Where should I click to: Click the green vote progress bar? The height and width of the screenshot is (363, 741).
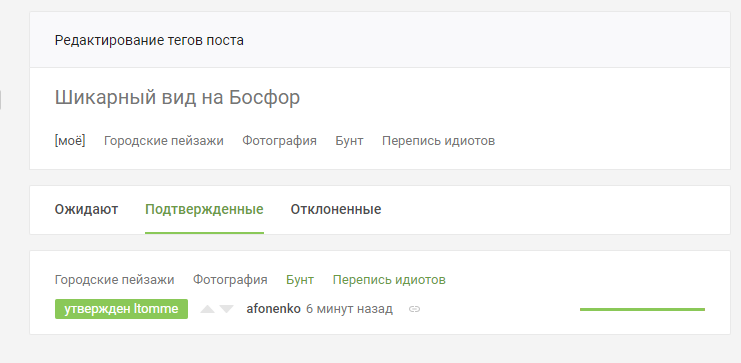coord(642,310)
